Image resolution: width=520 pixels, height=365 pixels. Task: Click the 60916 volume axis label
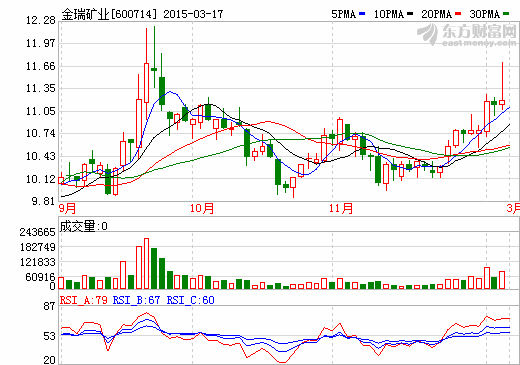point(40,277)
